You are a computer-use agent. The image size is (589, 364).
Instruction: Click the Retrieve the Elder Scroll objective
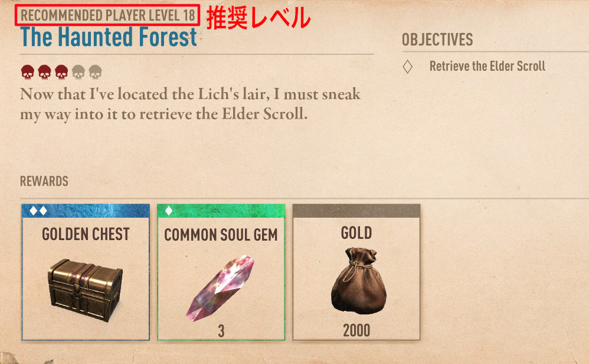point(487,66)
